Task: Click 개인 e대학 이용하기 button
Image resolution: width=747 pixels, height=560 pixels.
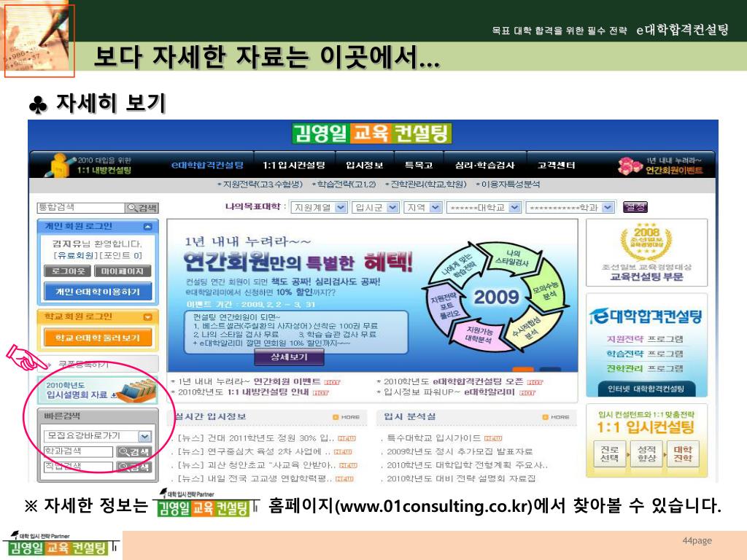Action: coord(98,292)
